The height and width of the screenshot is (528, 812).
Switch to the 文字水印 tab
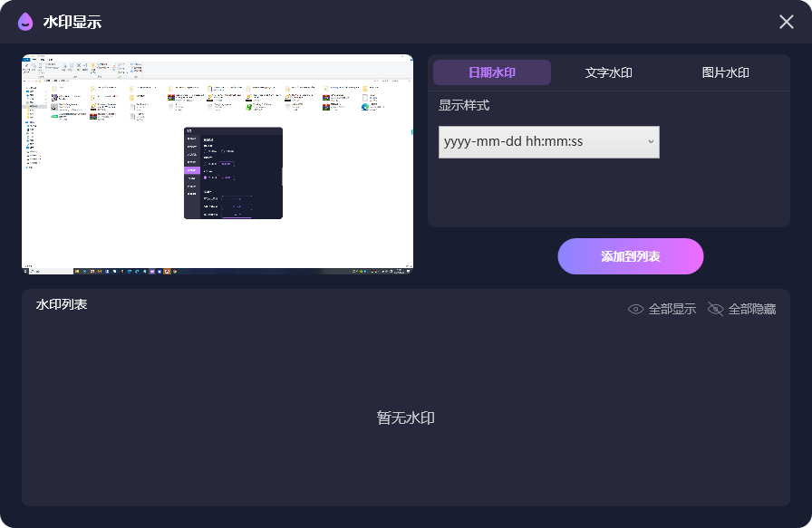tap(607, 72)
